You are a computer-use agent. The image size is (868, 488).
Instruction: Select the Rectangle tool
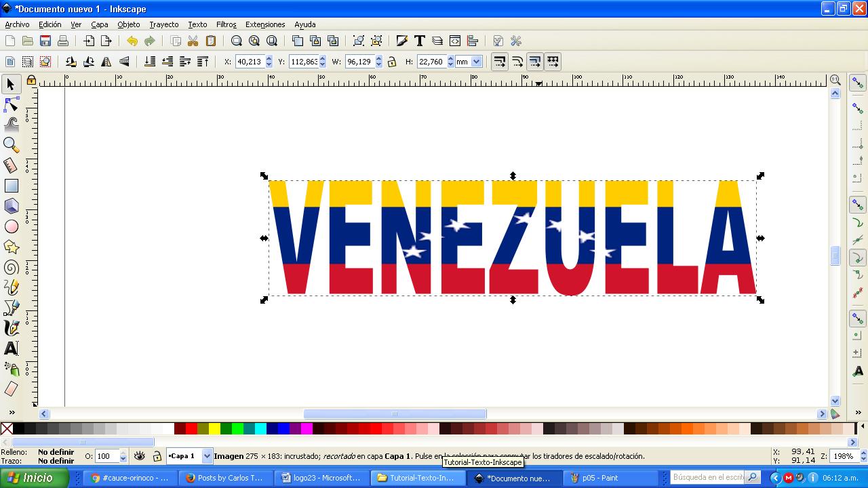[11, 186]
